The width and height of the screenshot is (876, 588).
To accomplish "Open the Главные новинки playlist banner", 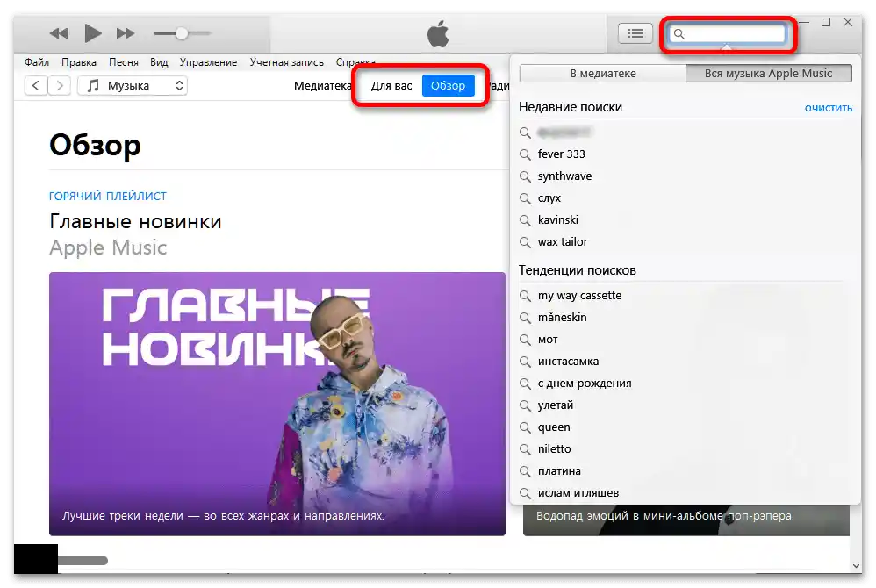I will 277,404.
